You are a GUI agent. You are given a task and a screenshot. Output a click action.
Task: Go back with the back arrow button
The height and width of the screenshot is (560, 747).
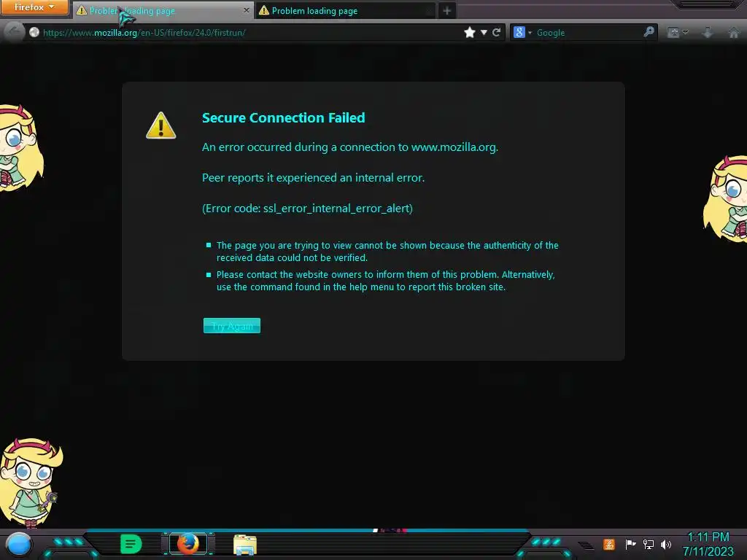coord(14,32)
